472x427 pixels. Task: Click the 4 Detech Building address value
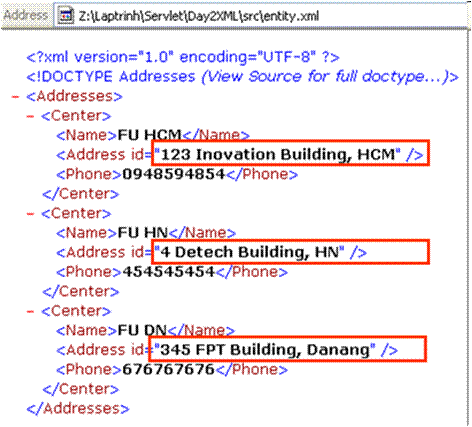pos(249,252)
